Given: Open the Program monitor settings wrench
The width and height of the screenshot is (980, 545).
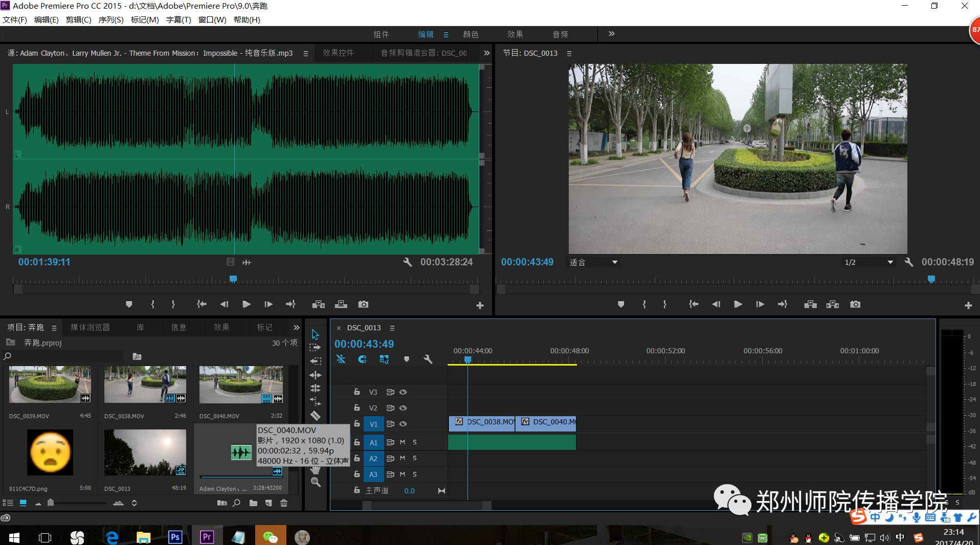Looking at the screenshot, I should [909, 262].
